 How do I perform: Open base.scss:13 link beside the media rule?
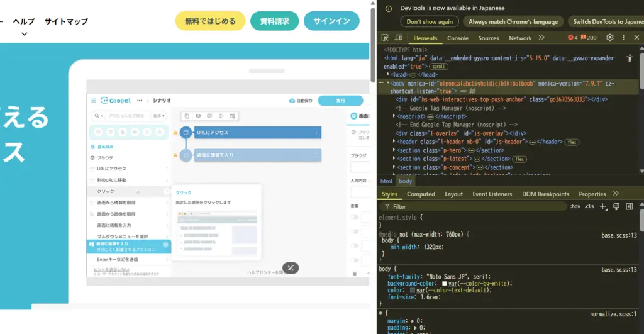tap(619, 235)
